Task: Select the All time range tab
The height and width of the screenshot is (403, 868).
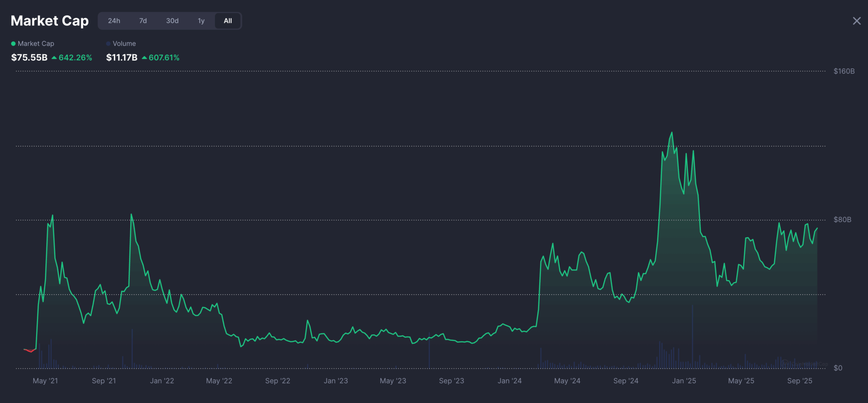Action: click(228, 21)
